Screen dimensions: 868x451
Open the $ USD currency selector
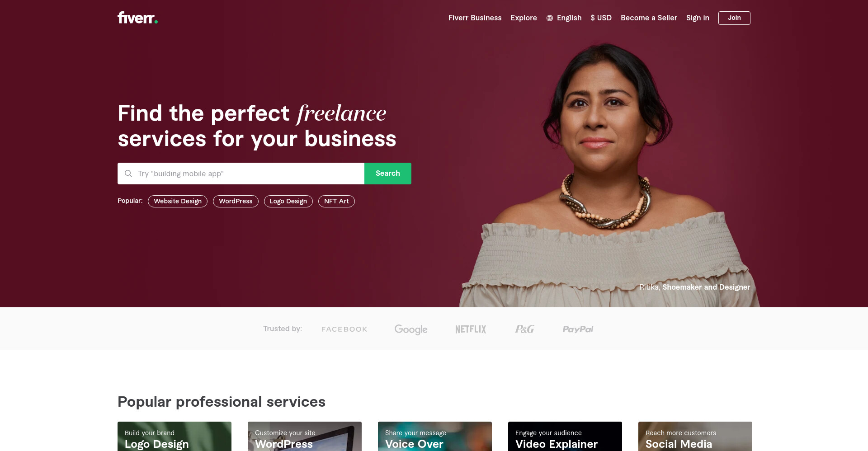pyautogui.click(x=601, y=18)
